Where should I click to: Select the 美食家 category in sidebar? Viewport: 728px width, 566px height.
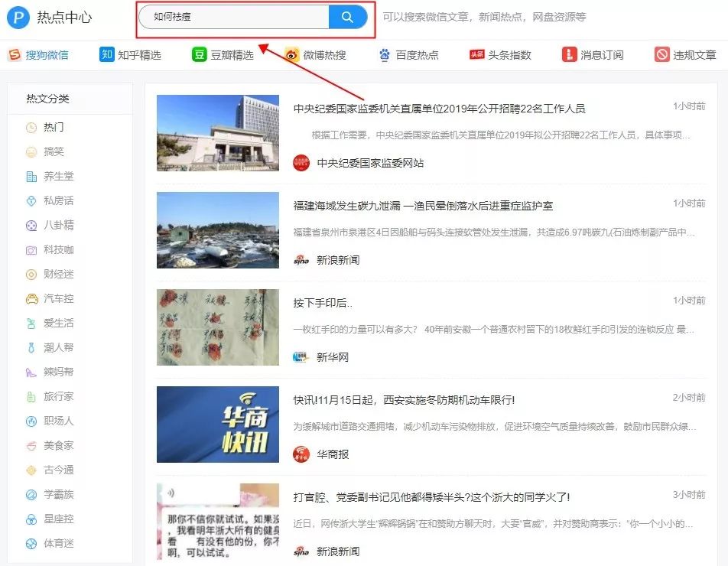pyautogui.click(x=57, y=445)
